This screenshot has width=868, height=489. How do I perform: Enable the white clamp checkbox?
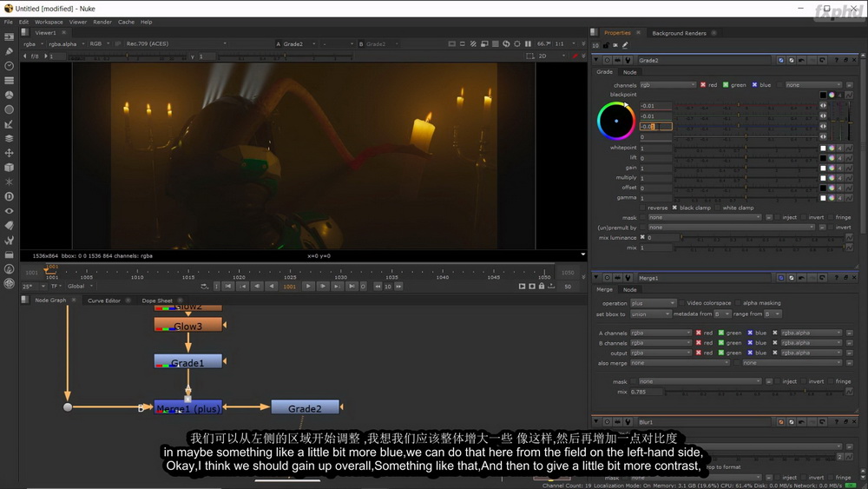[718, 208]
